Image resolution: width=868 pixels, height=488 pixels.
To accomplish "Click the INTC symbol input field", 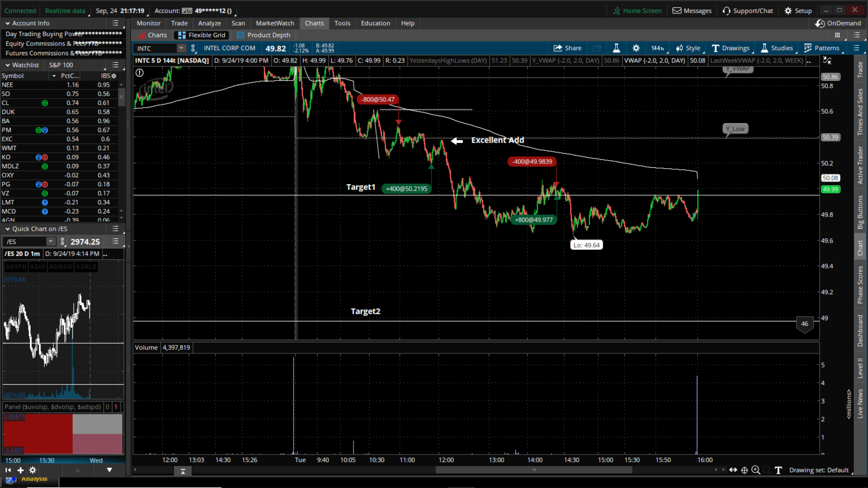I will pos(156,48).
